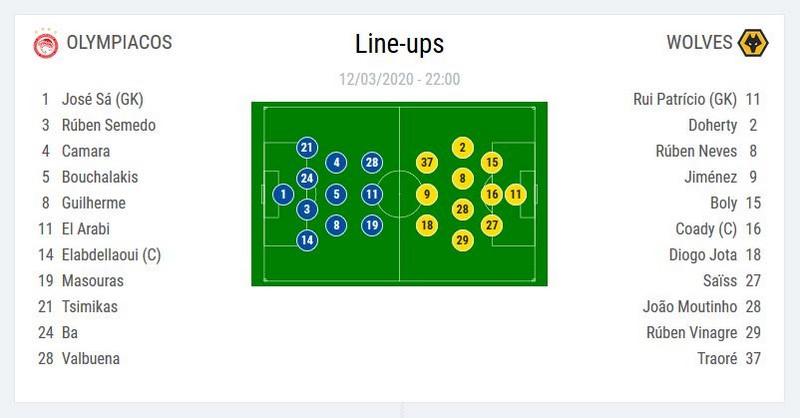Screen dimensions: 800x418
Task: Select blue goalkeeper marker number 1
Action: [283, 194]
